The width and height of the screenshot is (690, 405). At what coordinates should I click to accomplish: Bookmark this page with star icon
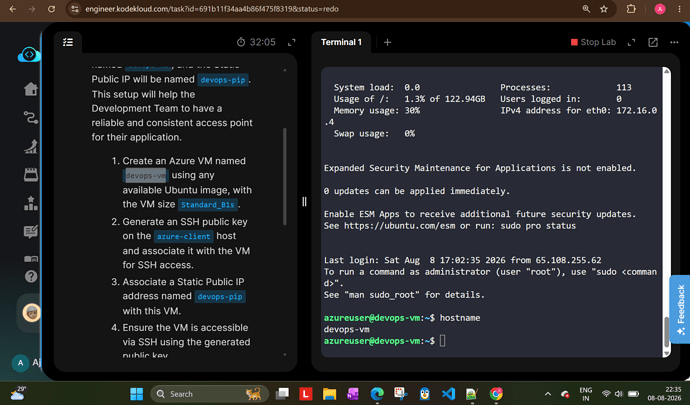tap(604, 9)
